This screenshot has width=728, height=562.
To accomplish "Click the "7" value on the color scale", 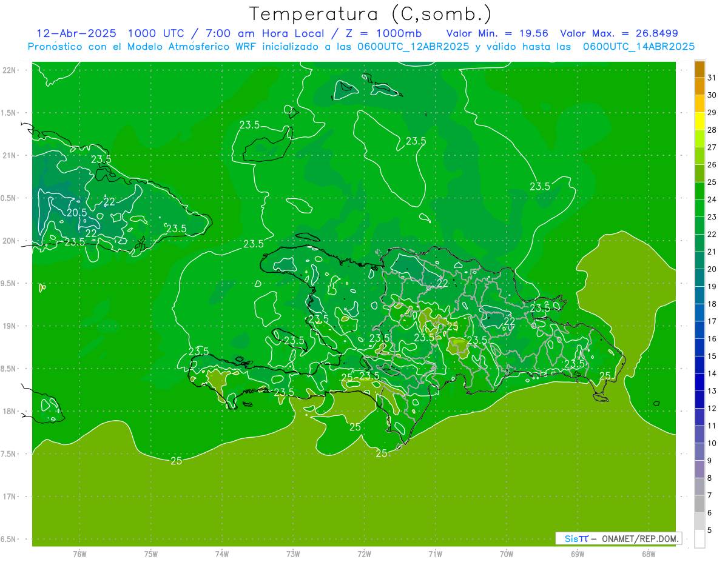I will 709,495.
